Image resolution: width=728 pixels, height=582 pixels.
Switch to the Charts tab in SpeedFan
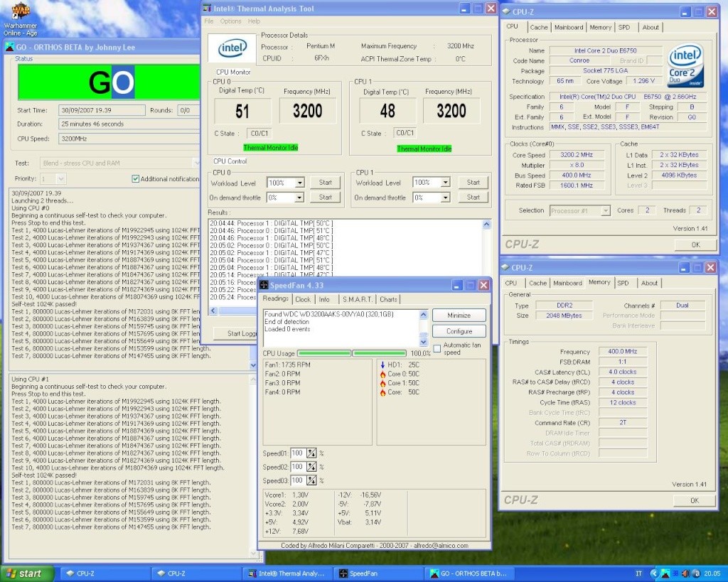tap(388, 300)
